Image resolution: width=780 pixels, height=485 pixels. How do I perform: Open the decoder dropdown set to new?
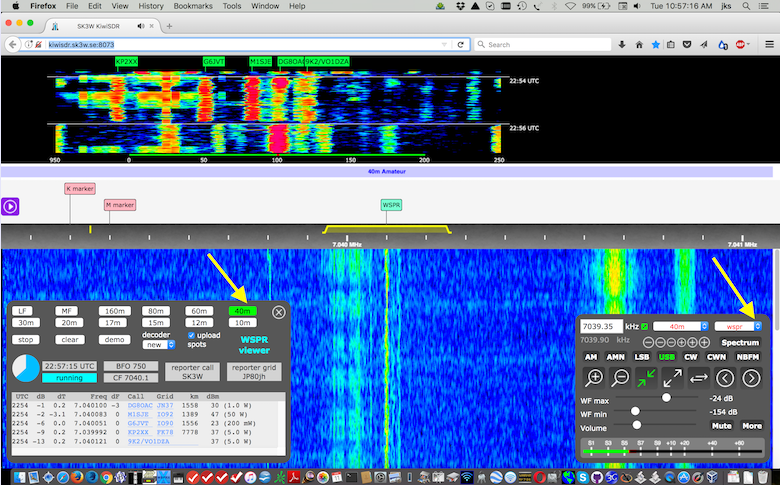[x=159, y=344]
